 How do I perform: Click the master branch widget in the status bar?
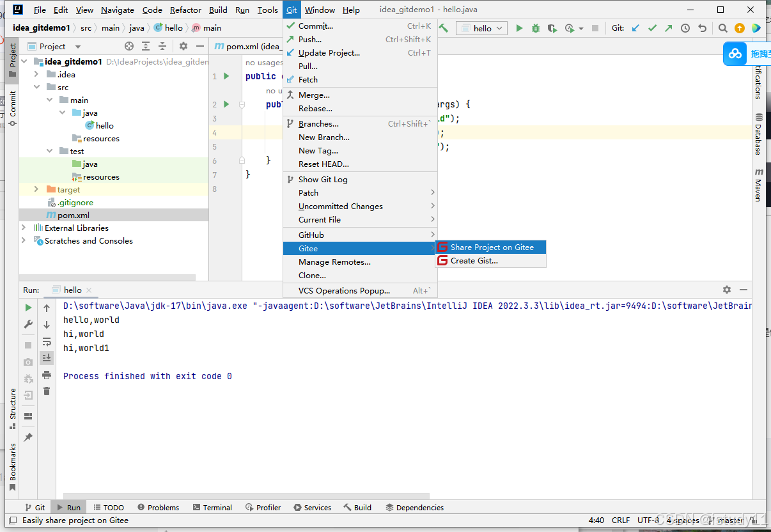[x=726, y=520]
